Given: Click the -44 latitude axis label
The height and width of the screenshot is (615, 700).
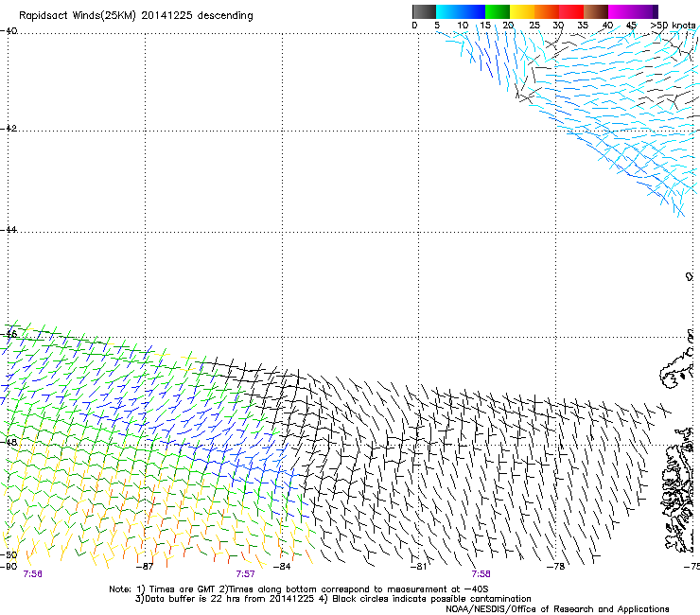Looking at the screenshot, I should click(9, 230).
